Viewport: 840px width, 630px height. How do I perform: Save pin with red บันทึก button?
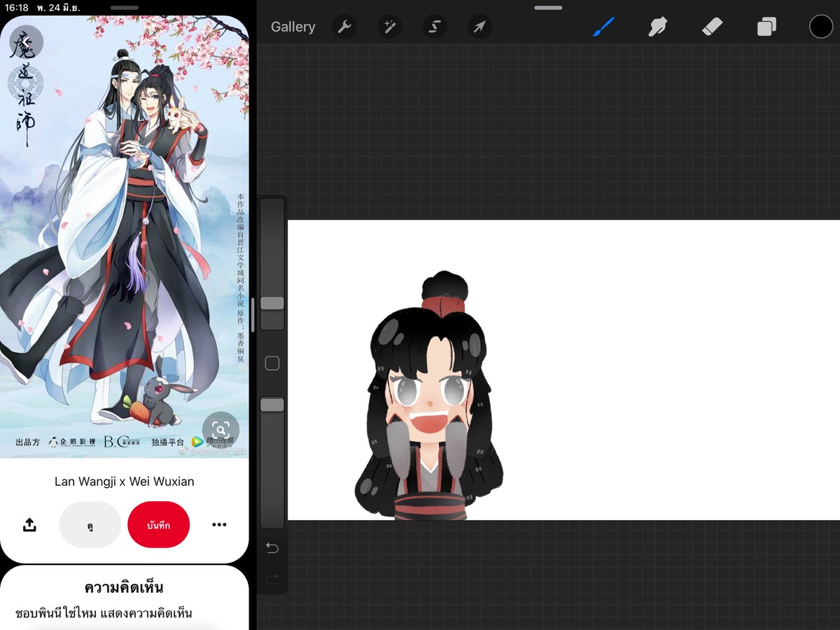[159, 524]
